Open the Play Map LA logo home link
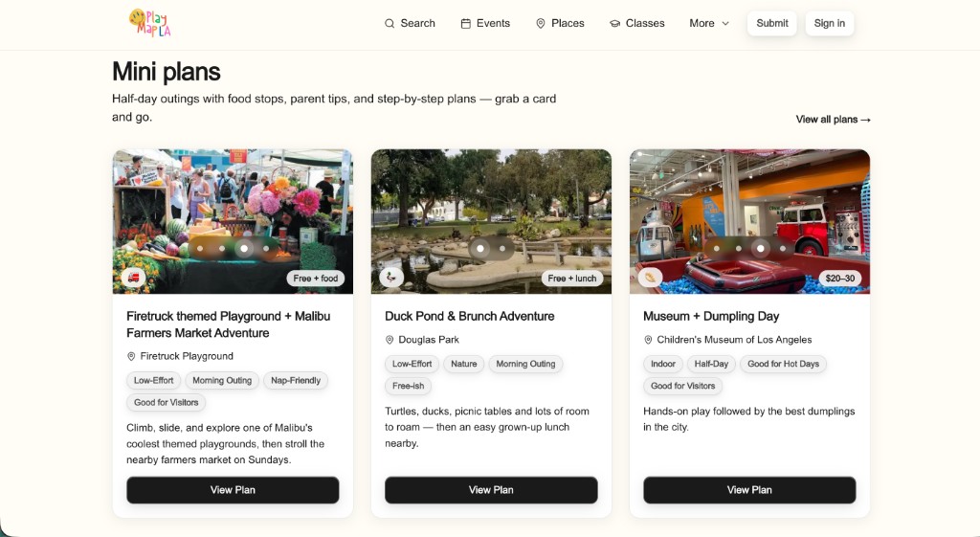This screenshot has height=537, width=980. [150, 23]
